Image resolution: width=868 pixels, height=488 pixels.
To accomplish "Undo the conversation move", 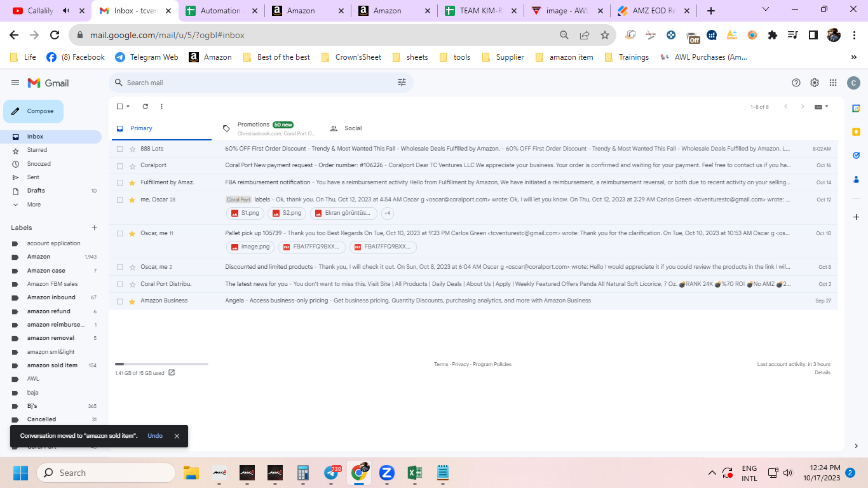I will (155, 436).
